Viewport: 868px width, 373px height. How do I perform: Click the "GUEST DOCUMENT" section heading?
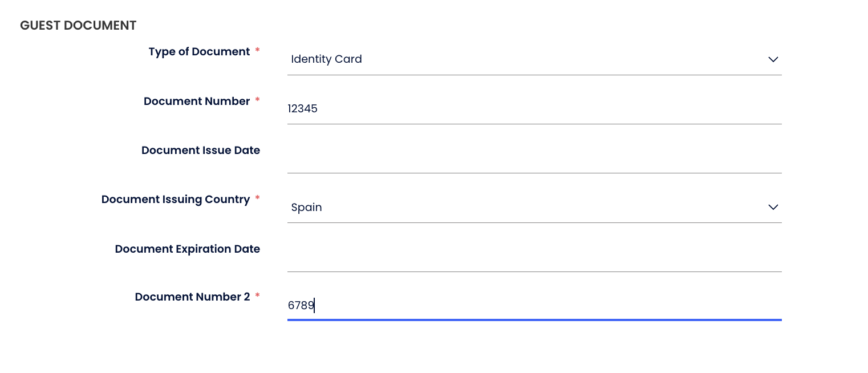point(78,26)
